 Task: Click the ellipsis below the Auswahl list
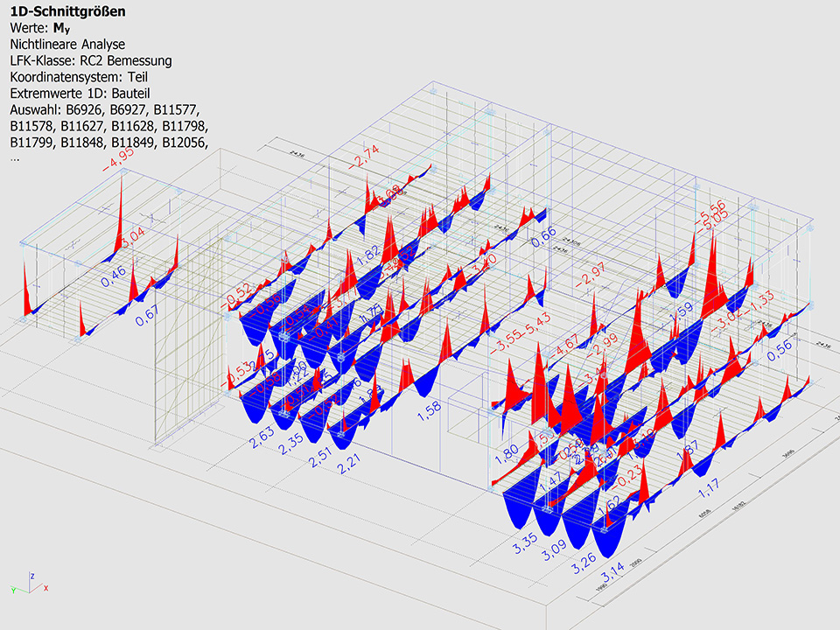click(x=14, y=158)
